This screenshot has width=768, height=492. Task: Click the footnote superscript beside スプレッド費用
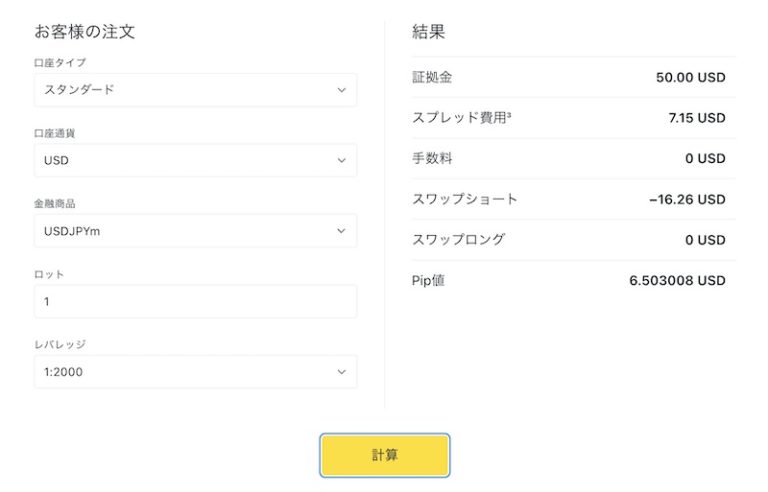[x=511, y=115]
